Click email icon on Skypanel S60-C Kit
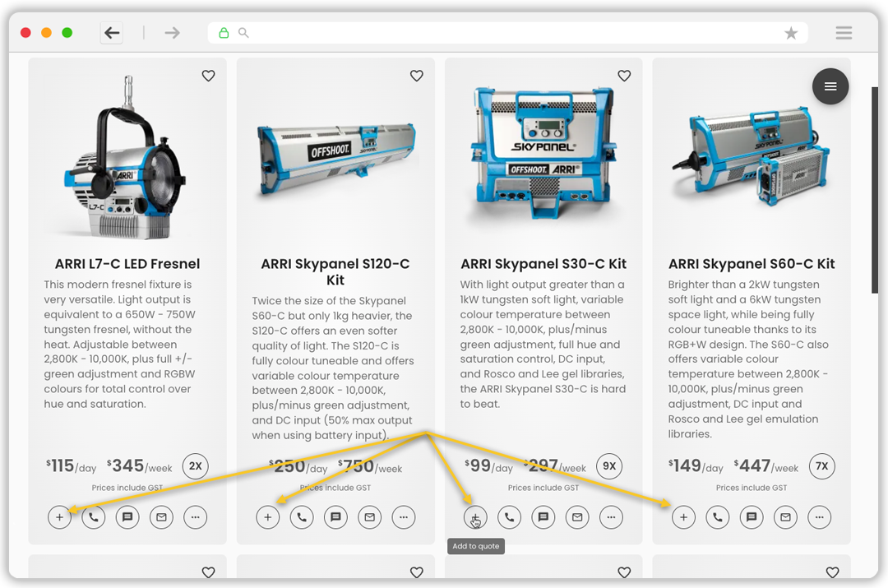This screenshot has width=888, height=588. 785,517
